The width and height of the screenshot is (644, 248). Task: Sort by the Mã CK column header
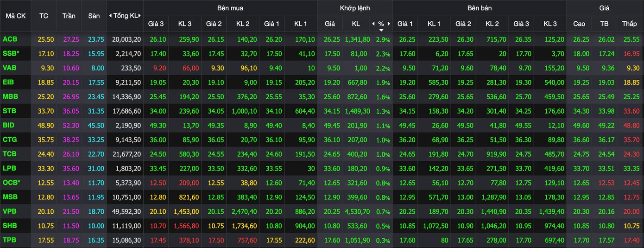16,16
